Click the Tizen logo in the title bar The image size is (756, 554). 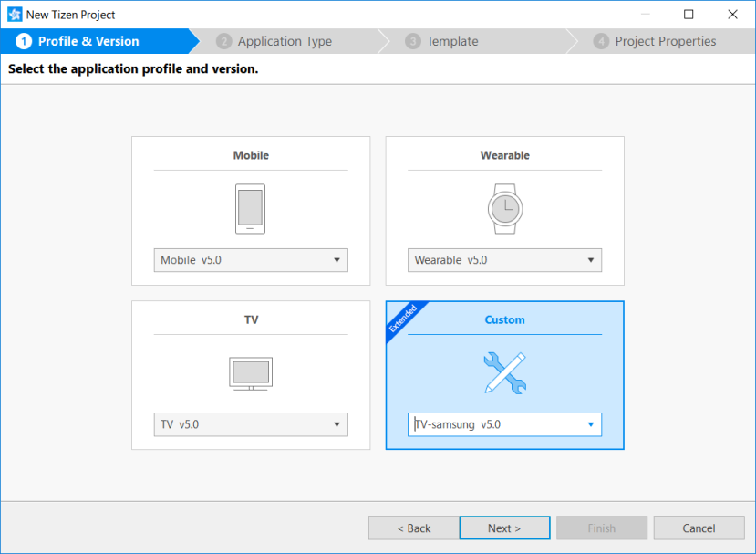click(x=13, y=14)
